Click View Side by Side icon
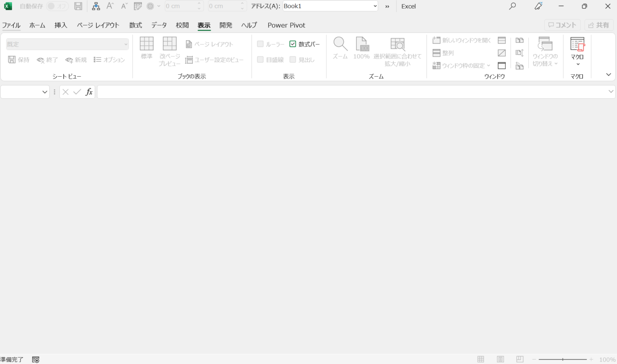The width and height of the screenshot is (617, 364). coord(520,40)
